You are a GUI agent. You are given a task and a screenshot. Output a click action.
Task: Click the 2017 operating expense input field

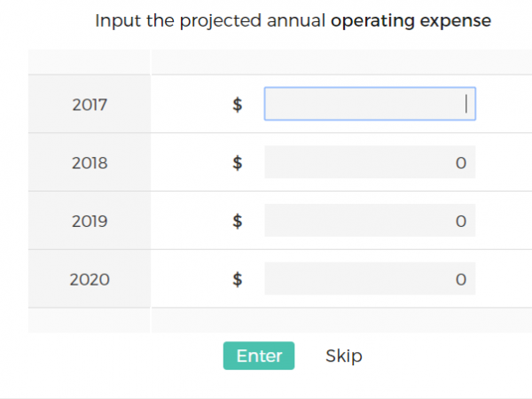pos(370,104)
